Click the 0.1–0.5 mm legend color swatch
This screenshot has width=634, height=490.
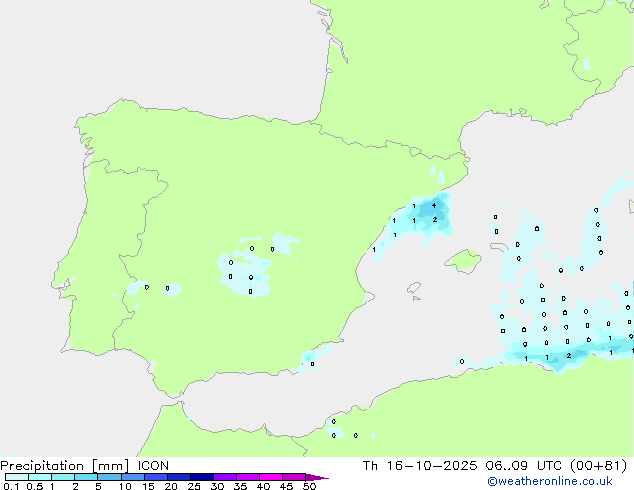tap(17, 477)
